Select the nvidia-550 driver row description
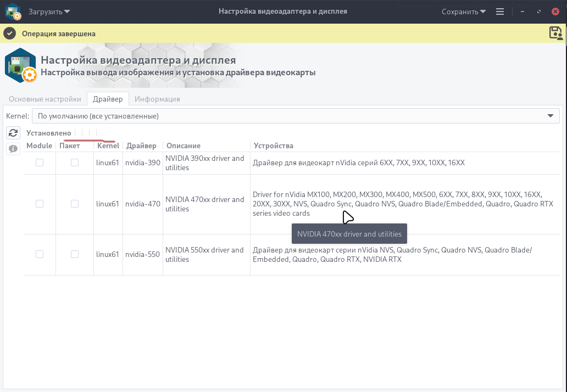This screenshot has height=392, width=567. [204, 254]
